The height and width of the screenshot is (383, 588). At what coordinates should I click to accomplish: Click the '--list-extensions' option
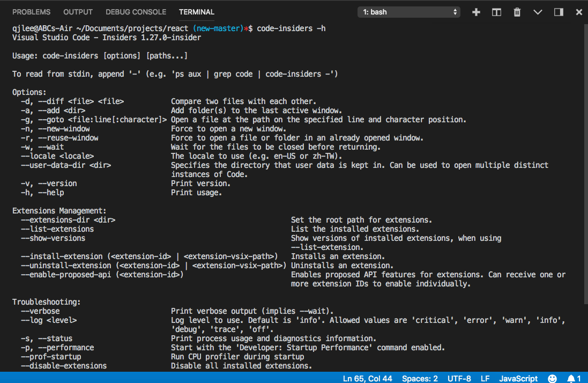(x=57, y=229)
